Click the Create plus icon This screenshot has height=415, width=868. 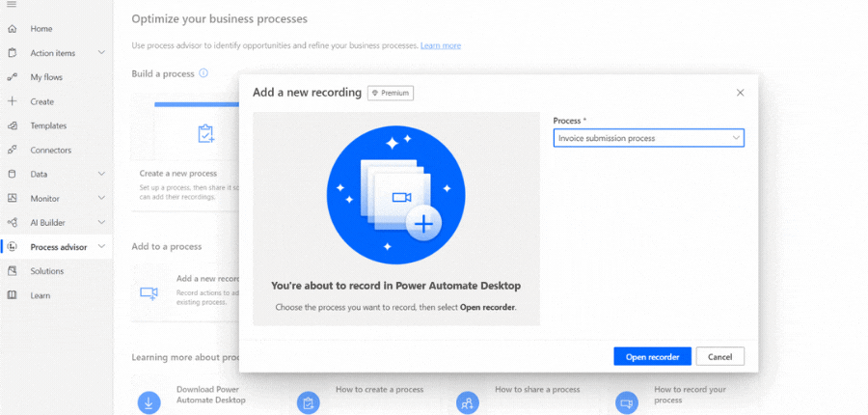click(13, 101)
